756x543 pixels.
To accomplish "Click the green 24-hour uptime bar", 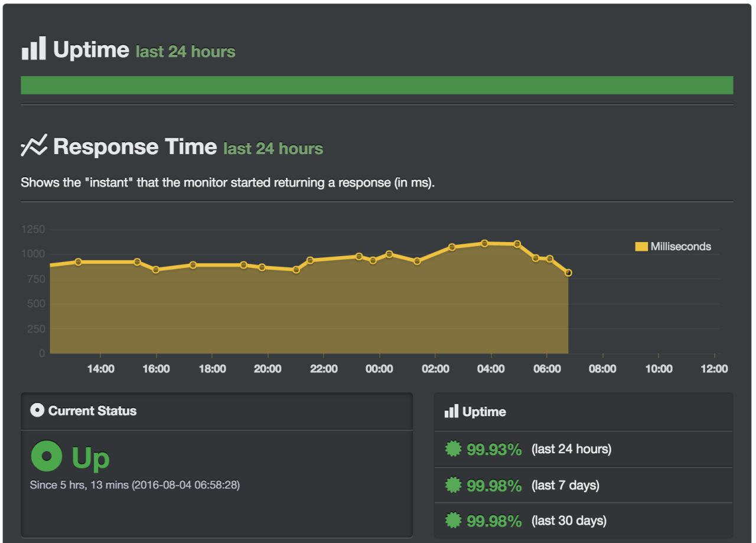I will click(377, 85).
